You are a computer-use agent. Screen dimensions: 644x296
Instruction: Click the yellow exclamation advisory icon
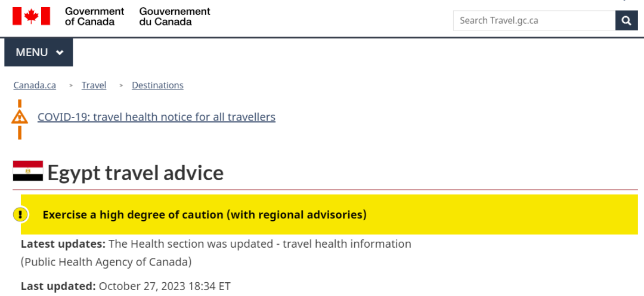20,215
